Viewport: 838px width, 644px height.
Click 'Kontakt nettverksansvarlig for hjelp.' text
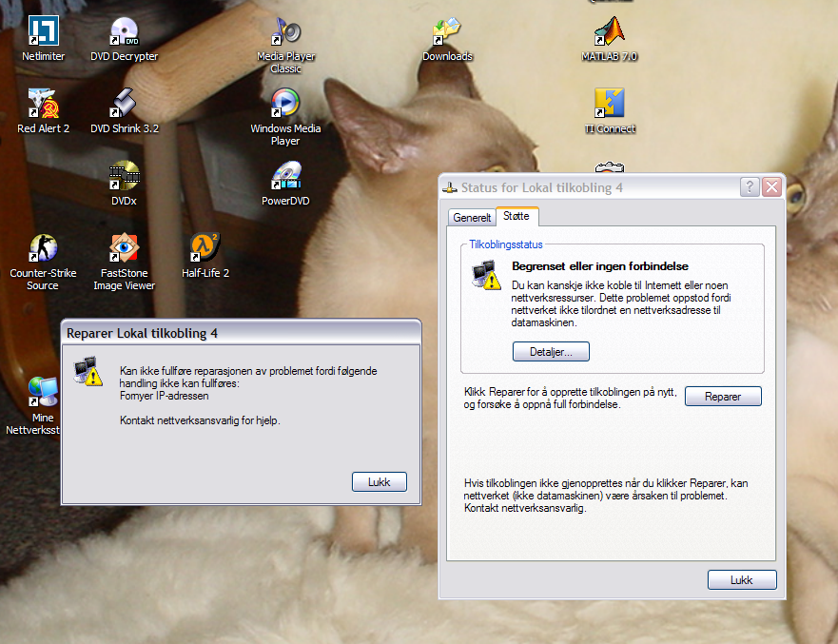200,420
